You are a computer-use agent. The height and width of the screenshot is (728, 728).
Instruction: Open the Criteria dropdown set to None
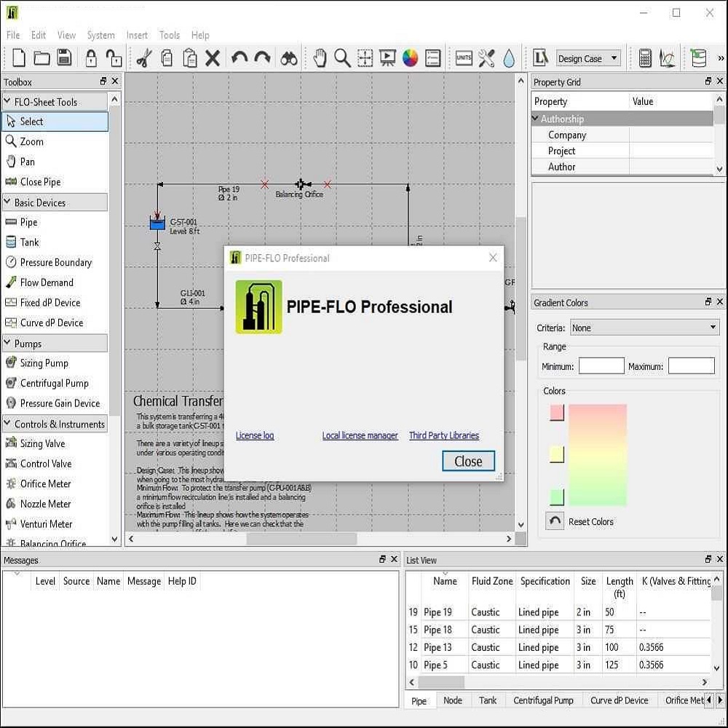click(644, 328)
